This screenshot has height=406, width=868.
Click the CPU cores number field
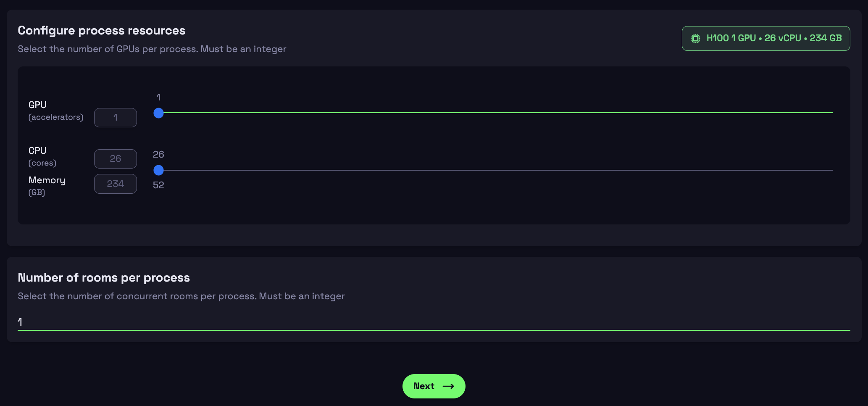(x=116, y=159)
